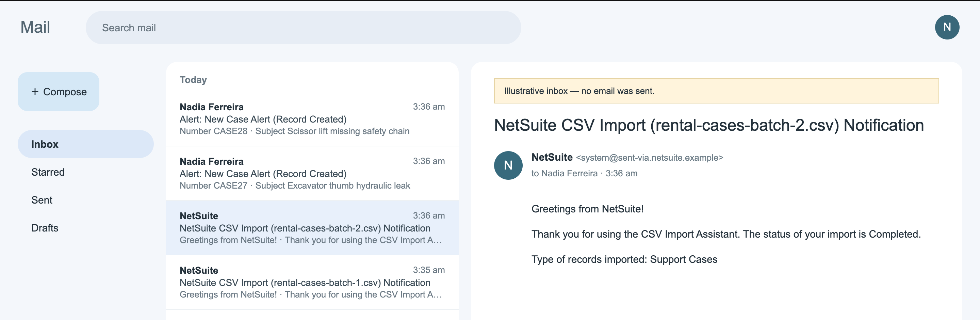Click the Today list header
The width and height of the screenshot is (980, 320).
point(193,80)
